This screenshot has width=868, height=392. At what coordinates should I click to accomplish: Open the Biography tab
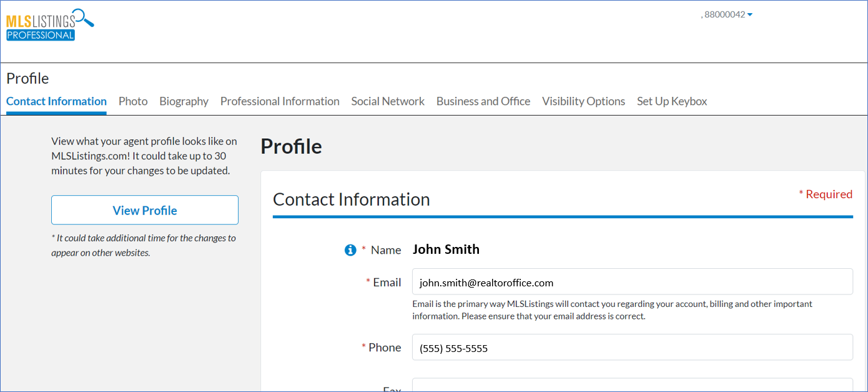pos(184,101)
